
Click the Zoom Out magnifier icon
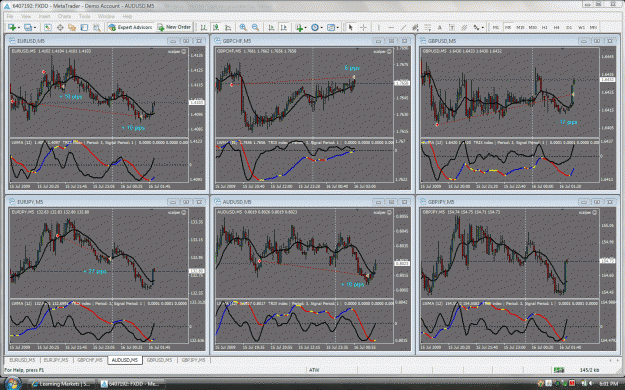click(x=255, y=27)
